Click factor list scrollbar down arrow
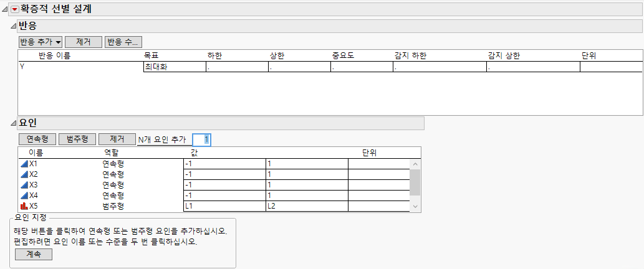 tap(415, 207)
